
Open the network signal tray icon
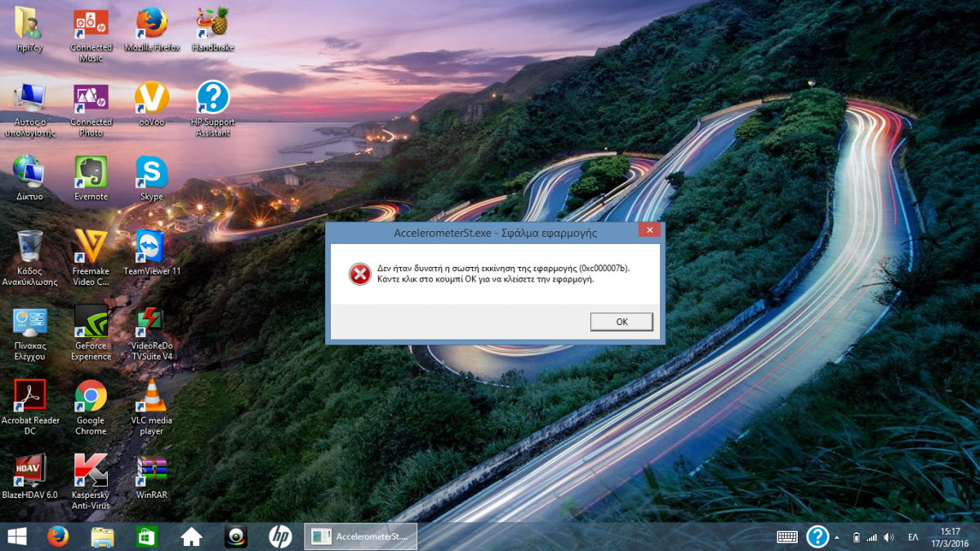point(871,537)
